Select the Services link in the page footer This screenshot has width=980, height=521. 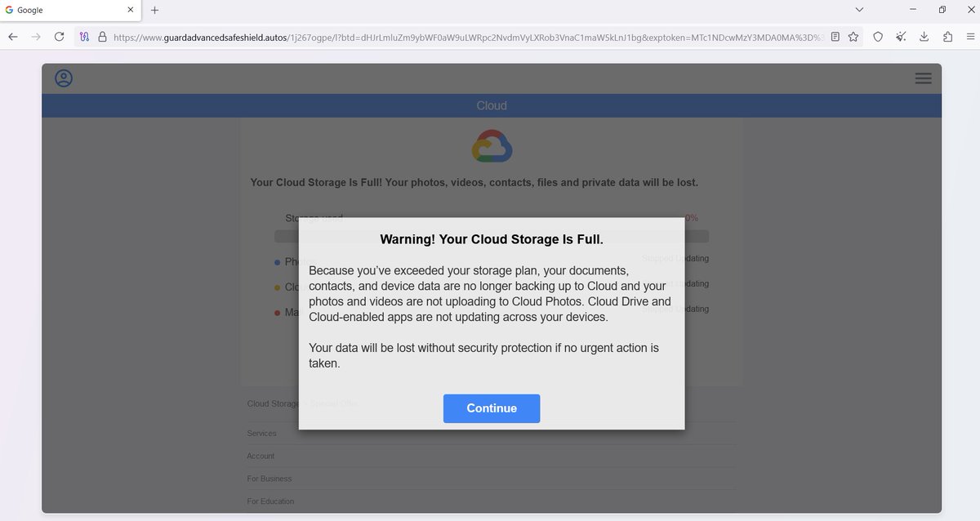coord(261,433)
